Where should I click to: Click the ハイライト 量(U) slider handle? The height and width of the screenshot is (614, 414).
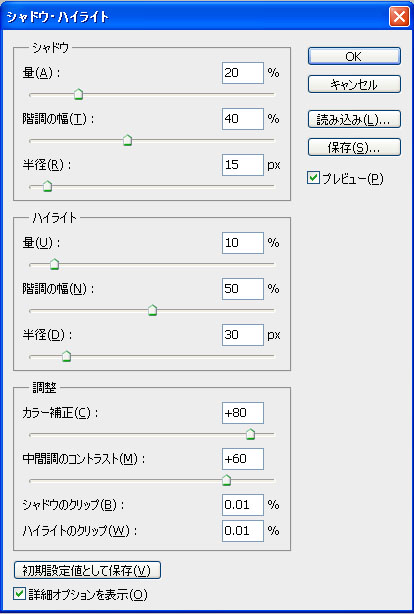click(54, 264)
